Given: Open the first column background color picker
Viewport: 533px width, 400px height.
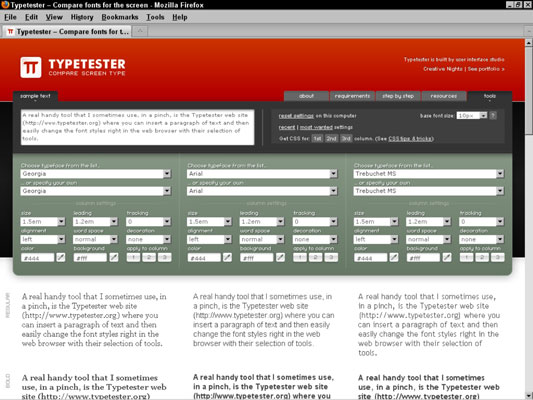Looking at the screenshot, I should (x=114, y=258).
